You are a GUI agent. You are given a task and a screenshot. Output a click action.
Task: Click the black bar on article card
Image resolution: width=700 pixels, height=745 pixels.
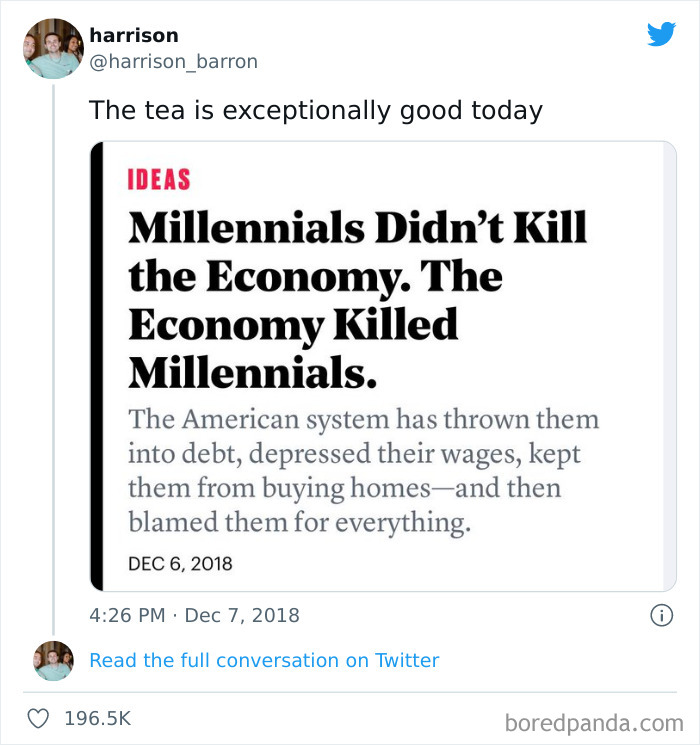point(97,366)
